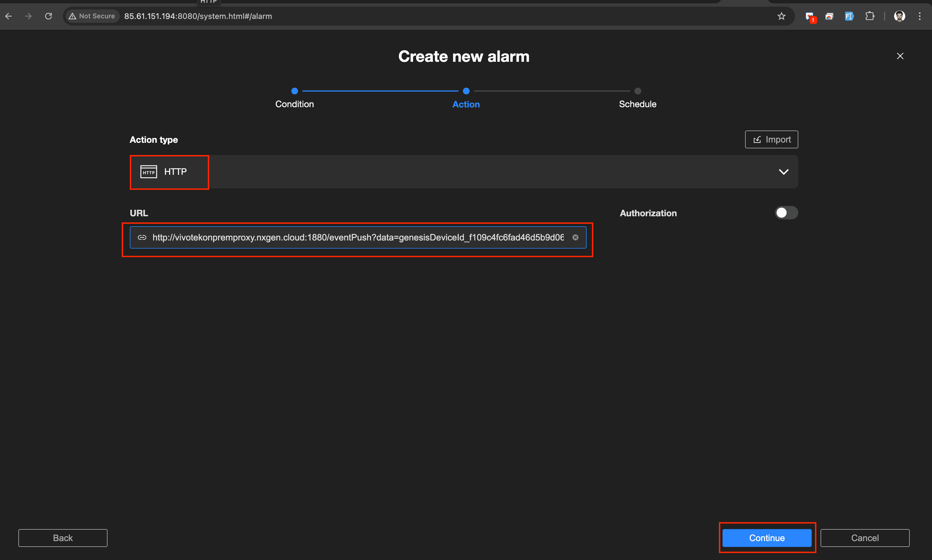Click the Cancel button
Screen dimensions: 932x560
click(x=865, y=538)
